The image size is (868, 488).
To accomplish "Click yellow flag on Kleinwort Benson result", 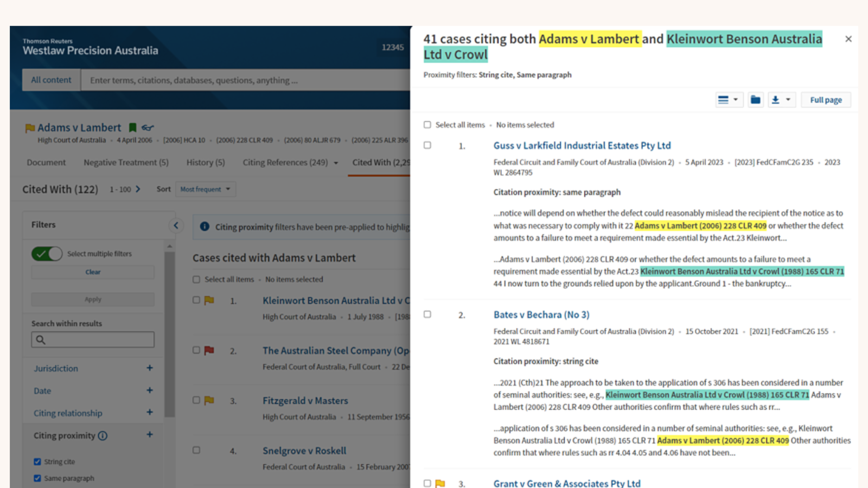I will [209, 300].
